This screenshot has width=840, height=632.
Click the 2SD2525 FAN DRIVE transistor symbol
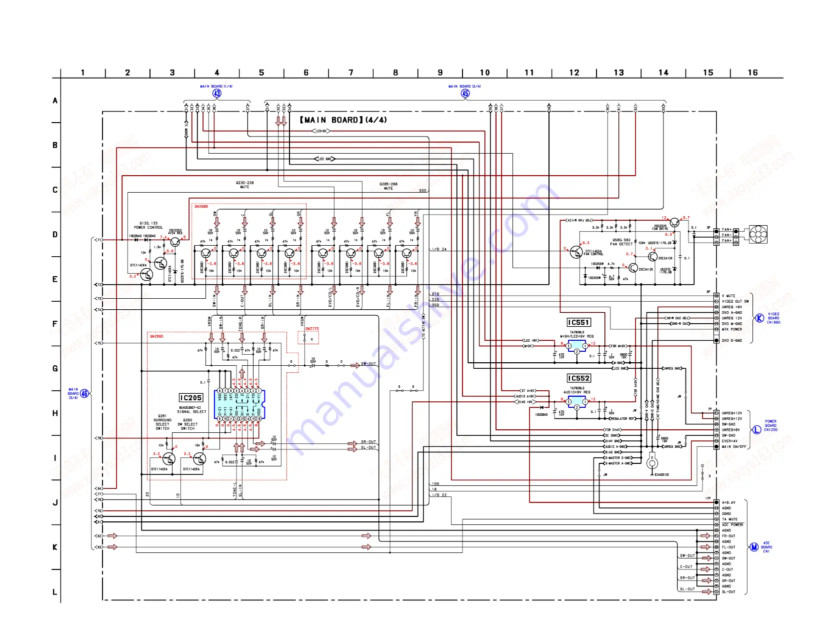[674, 222]
